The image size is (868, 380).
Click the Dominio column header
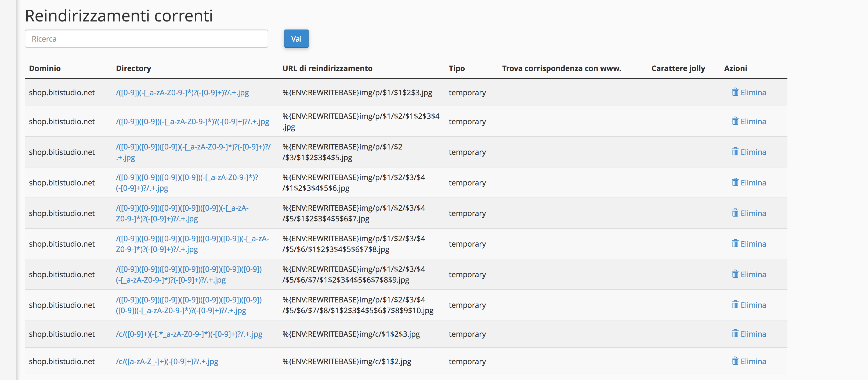click(45, 68)
